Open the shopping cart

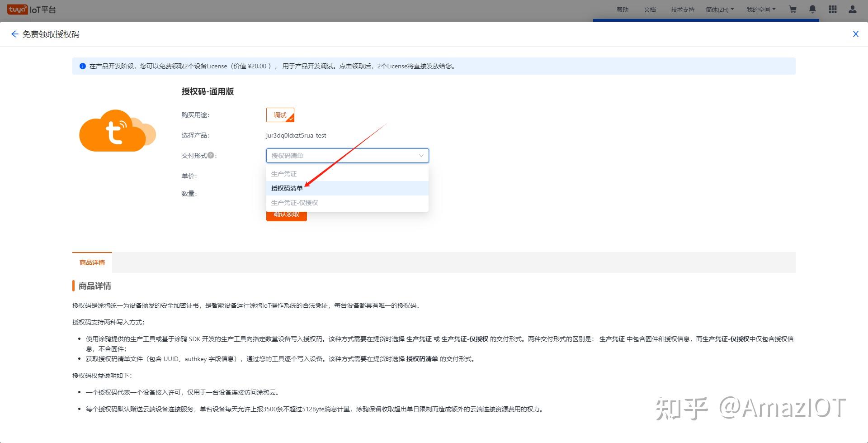(793, 9)
